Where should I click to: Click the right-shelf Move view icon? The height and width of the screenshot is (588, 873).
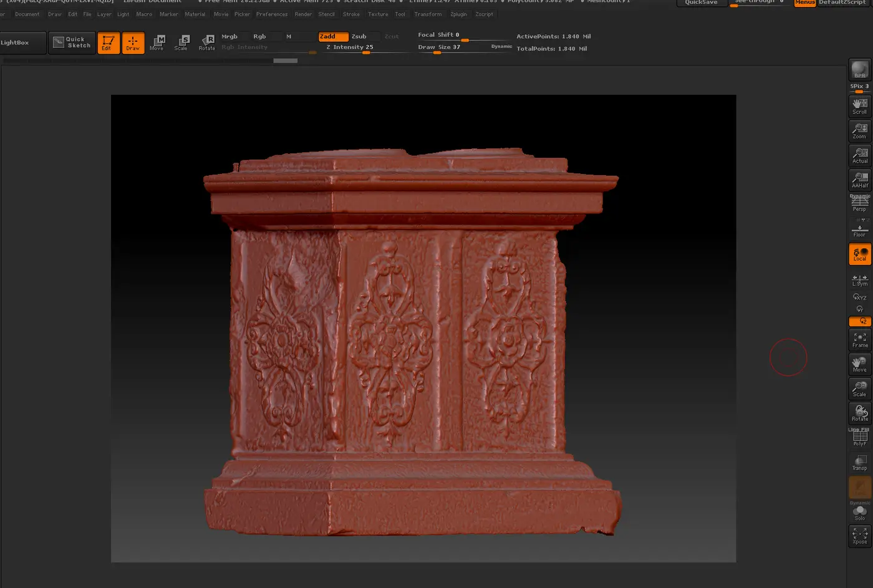click(860, 364)
